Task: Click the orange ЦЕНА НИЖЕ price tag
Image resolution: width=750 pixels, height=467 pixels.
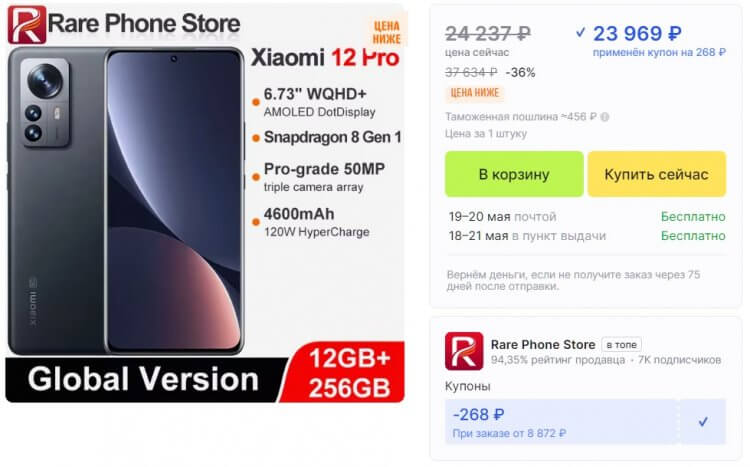Action: [x=474, y=92]
